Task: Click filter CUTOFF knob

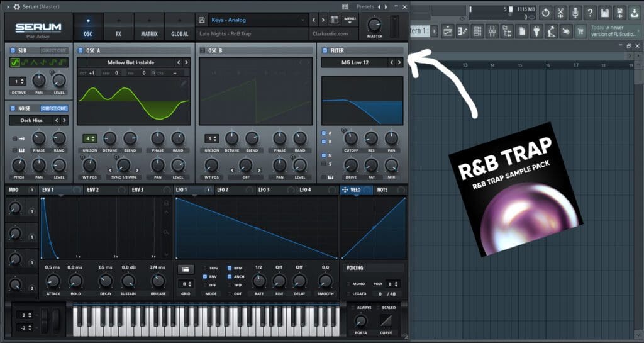Action: [351, 138]
